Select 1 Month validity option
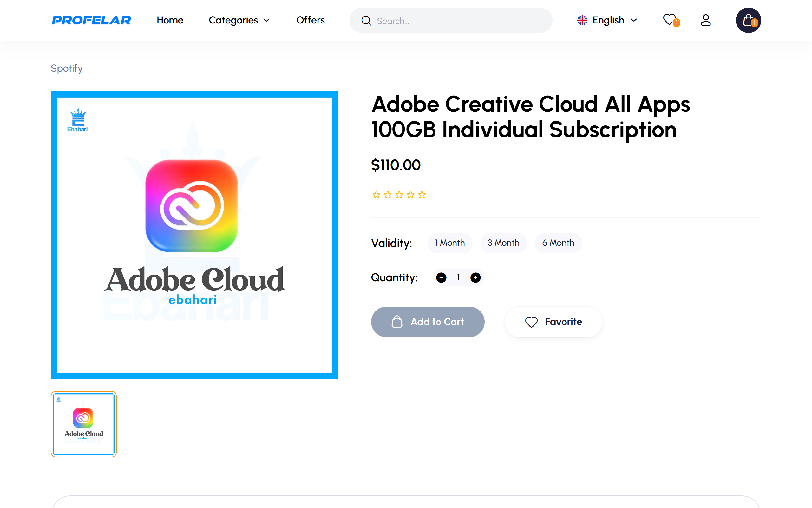The height and width of the screenshot is (508, 812). point(450,243)
